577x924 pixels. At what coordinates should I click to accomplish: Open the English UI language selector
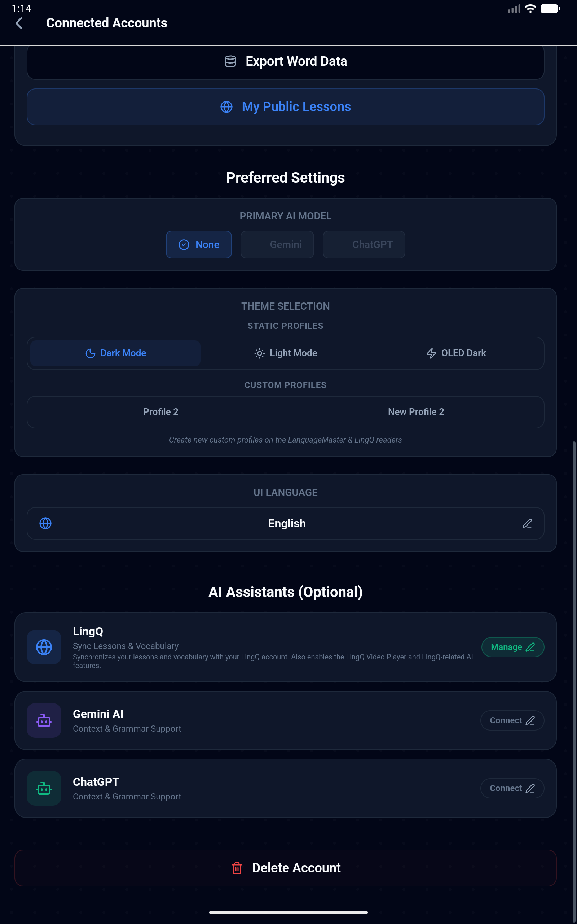click(x=286, y=523)
